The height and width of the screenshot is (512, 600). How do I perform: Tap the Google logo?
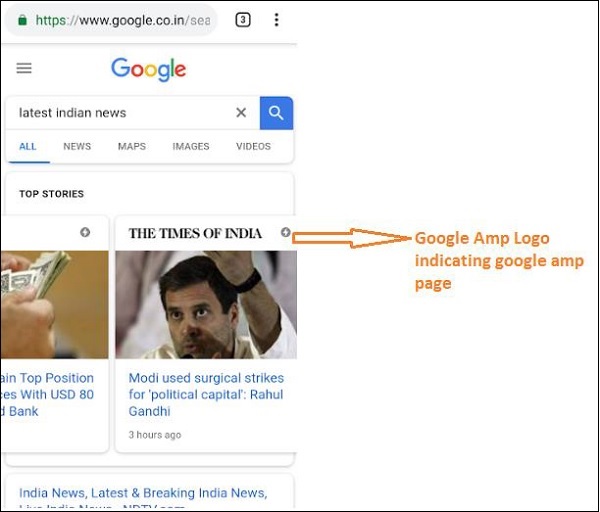click(149, 69)
